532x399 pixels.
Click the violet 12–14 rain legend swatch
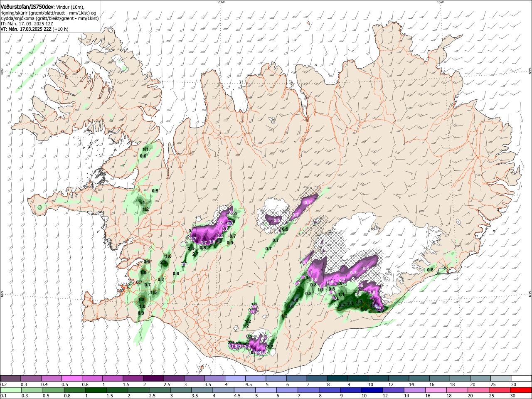click(x=394, y=390)
